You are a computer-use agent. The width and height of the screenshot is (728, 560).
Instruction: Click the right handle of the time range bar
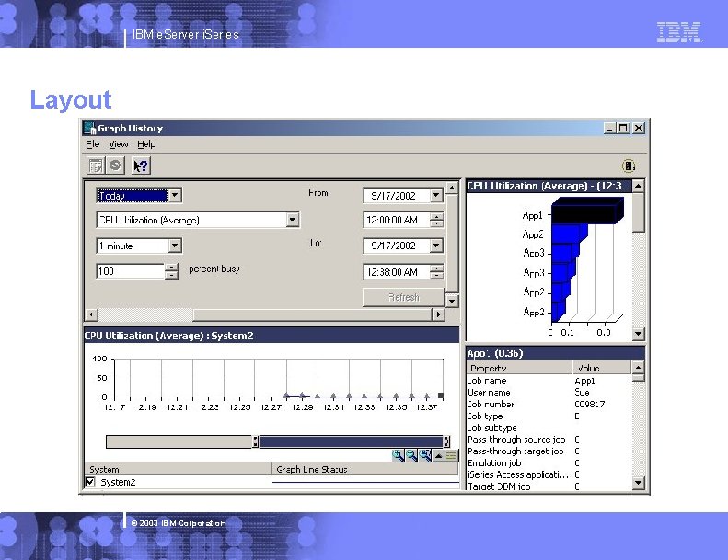pyautogui.click(x=446, y=441)
